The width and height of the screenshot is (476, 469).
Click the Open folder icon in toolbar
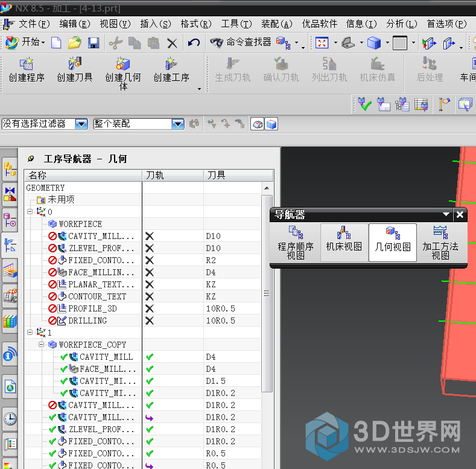(x=75, y=43)
